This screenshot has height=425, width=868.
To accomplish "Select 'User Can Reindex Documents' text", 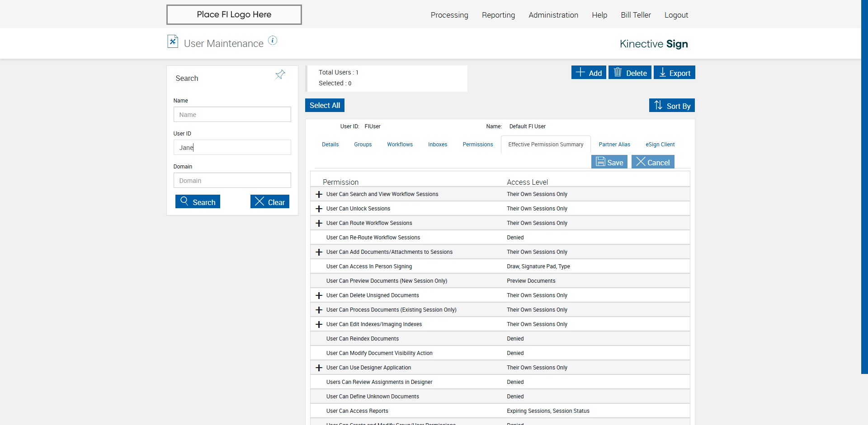I will click(362, 339).
